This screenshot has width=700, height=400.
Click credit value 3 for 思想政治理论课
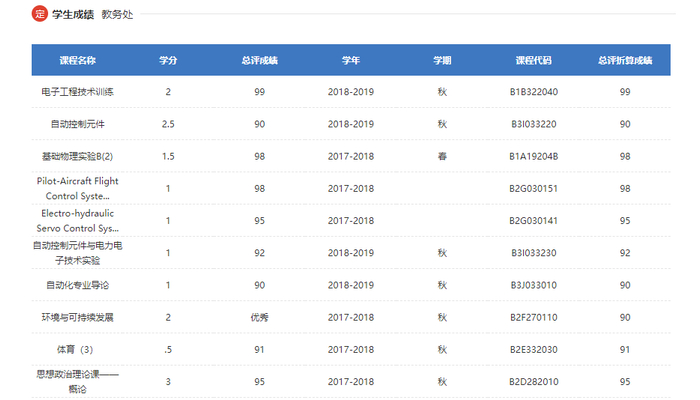[168, 382]
